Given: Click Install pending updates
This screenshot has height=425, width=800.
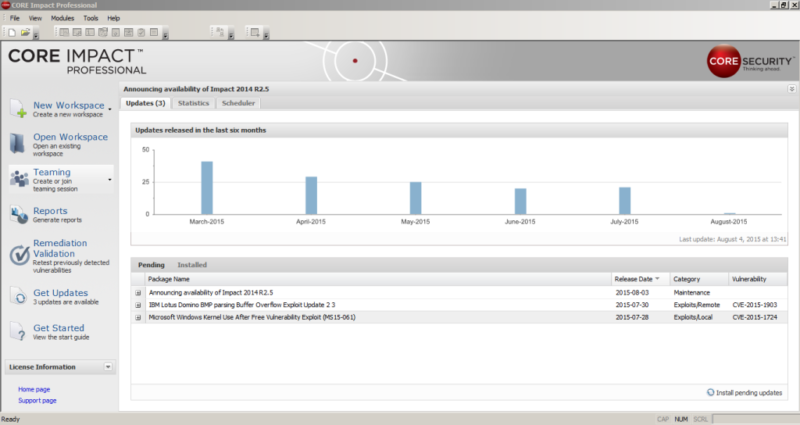Looking at the screenshot, I should point(744,393).
